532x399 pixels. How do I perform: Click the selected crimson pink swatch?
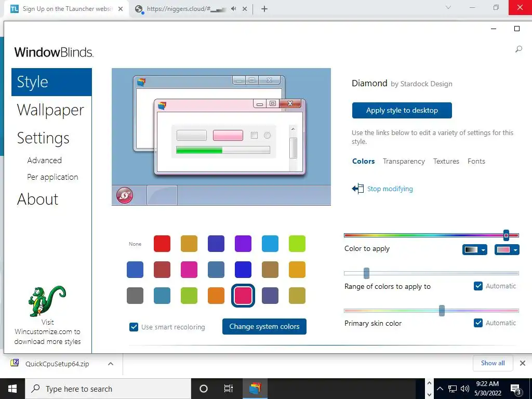(x=243, y=296)
